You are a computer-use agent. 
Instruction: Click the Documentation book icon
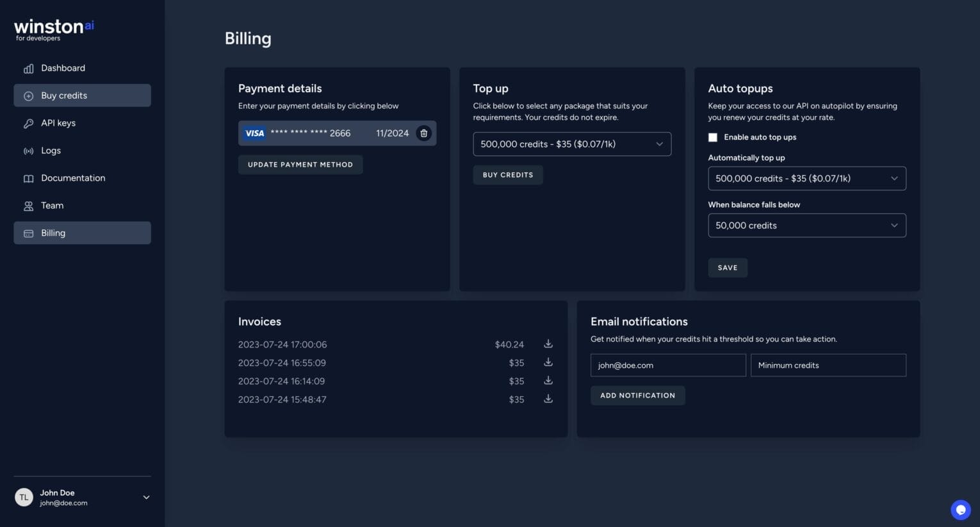pos(28,178)
